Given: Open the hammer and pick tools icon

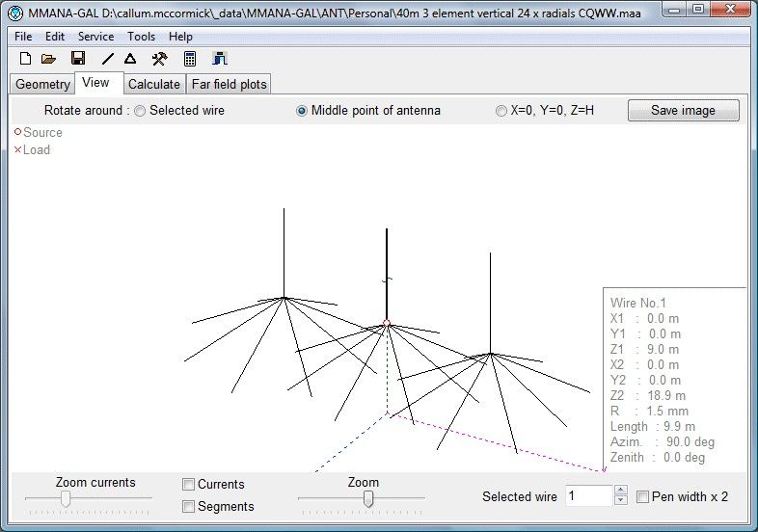Looking at the screenshot, I should point(160,59).
